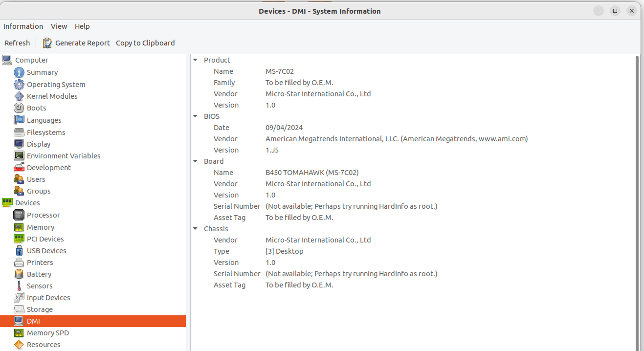Viewport: 644px width, 351px height.
Task: Select the American Megatrends vendor value
Action: (397, 139)
